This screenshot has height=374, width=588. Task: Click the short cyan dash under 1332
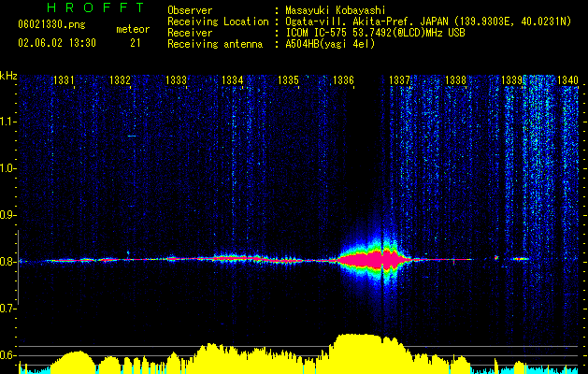(x=132, y=137)
